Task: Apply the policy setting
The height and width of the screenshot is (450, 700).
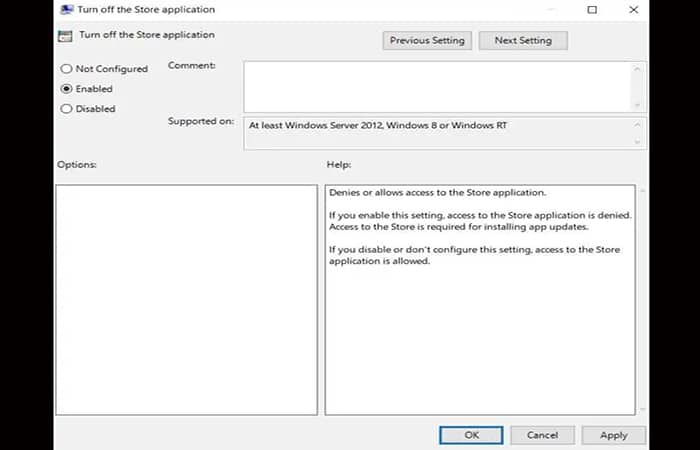Action: tap(613, 435)
